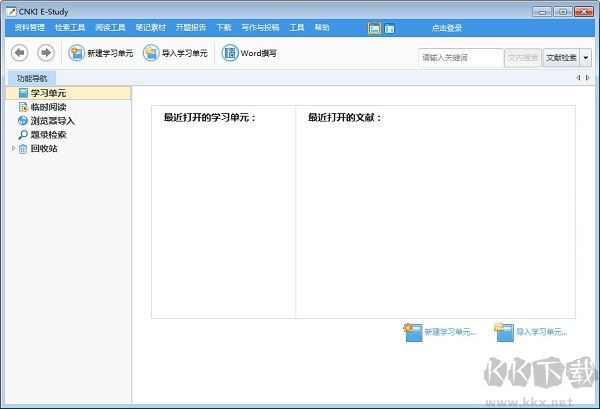Click the back navigation arrow

[18, 52]
